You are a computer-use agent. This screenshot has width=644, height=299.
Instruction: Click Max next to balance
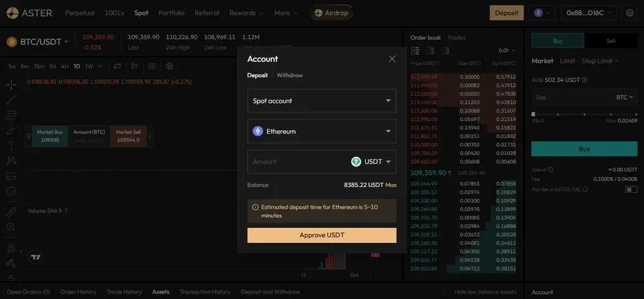[391, 185]
